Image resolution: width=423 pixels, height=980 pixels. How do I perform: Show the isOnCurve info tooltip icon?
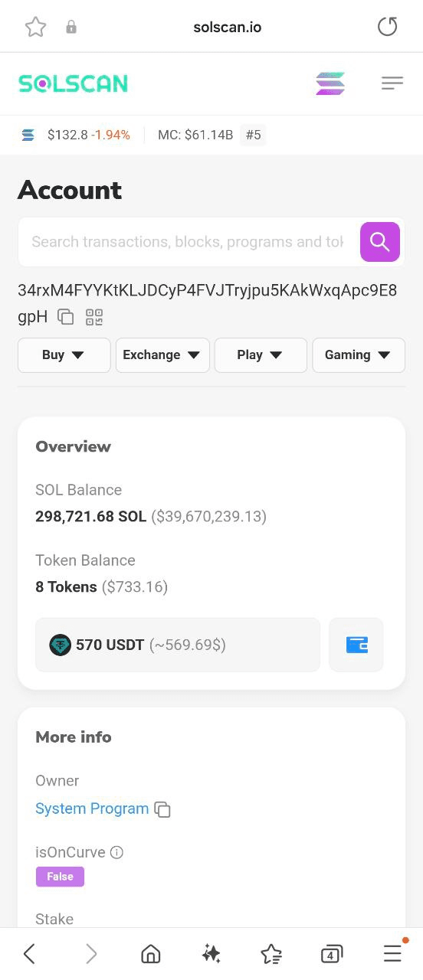pos(116,852)
